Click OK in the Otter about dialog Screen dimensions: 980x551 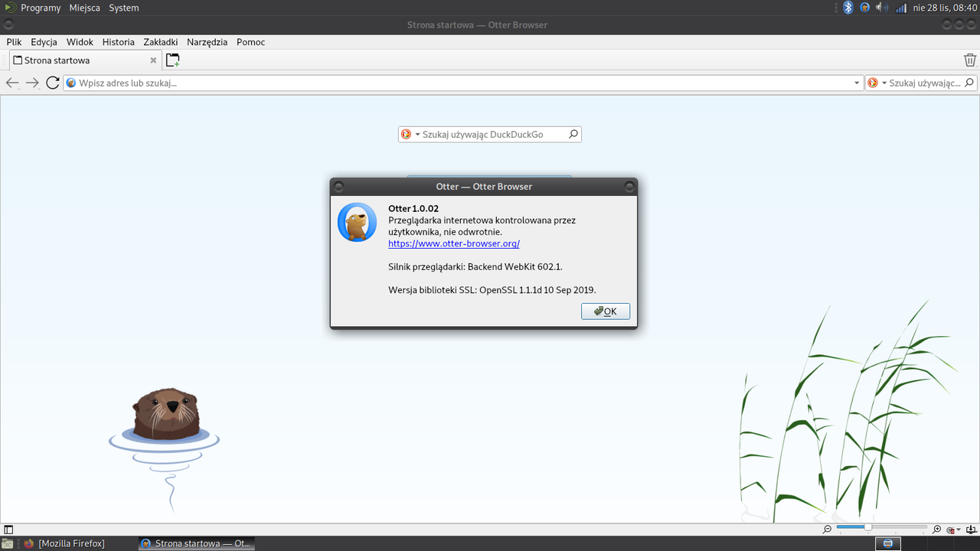click(x=606, y=311)
